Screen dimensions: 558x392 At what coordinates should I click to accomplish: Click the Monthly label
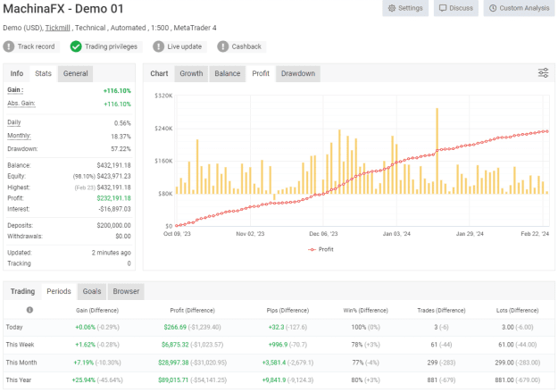click(x=19, y=136)
